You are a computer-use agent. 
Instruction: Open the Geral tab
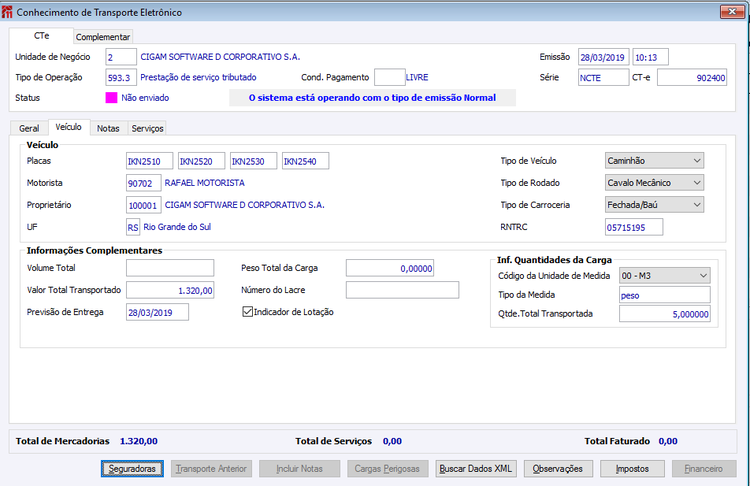pyautogui.click(x=29, y=128)
